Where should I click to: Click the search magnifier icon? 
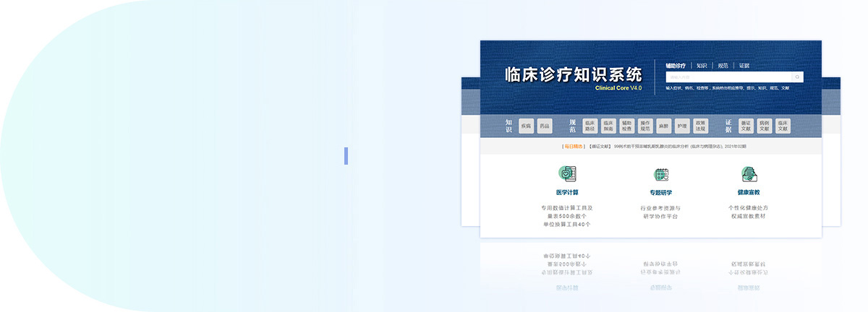click(x=797, y=77)
